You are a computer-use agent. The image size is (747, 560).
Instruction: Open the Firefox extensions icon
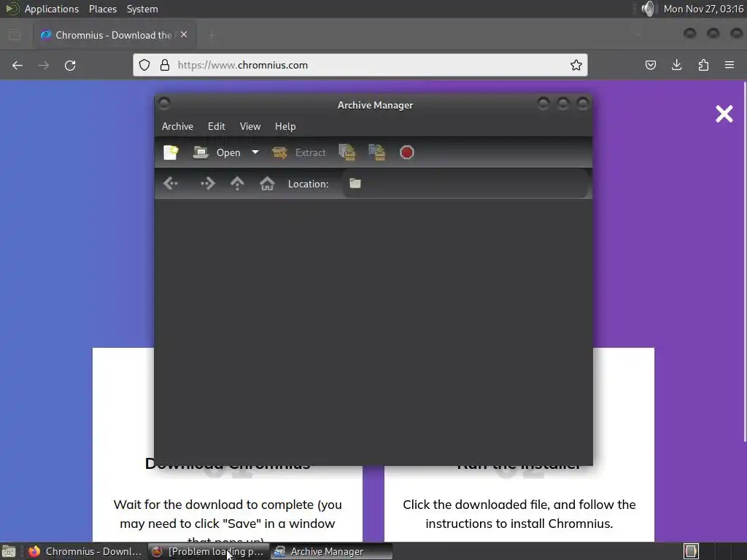[x=703, y=65]
